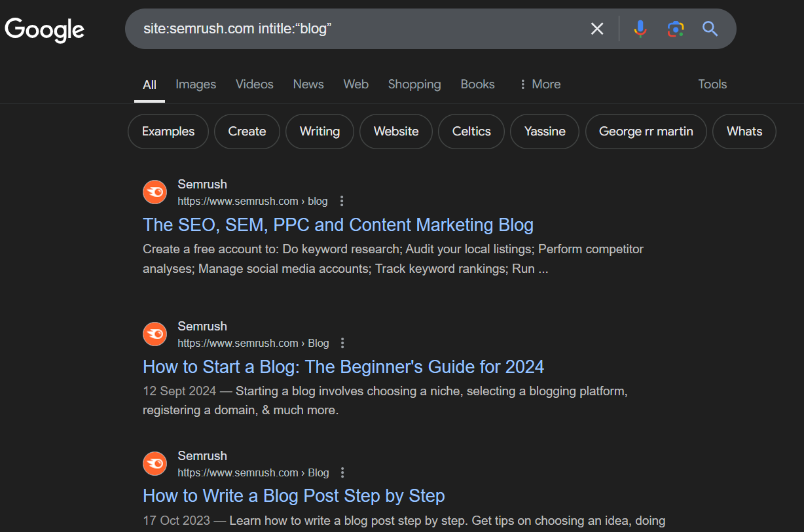Click the '17 Oct 2023' date text
Viewport: 804px width, 532px height.
click(x=177, y=521)
